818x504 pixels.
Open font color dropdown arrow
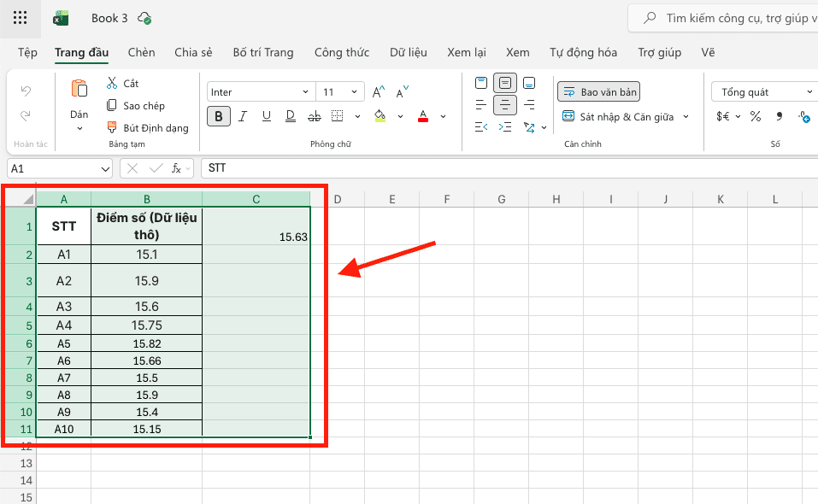pyautogui.click(x=443, y=116)
